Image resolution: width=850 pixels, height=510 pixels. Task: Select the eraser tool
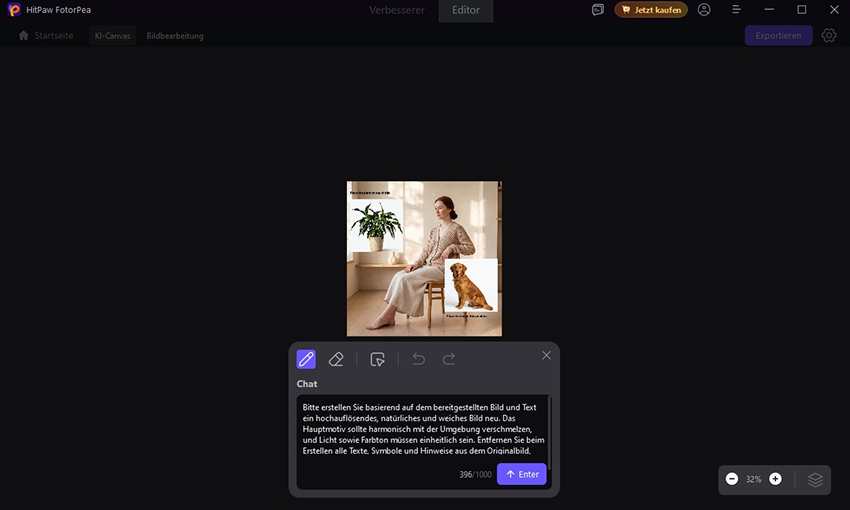(x=336, y=359)
